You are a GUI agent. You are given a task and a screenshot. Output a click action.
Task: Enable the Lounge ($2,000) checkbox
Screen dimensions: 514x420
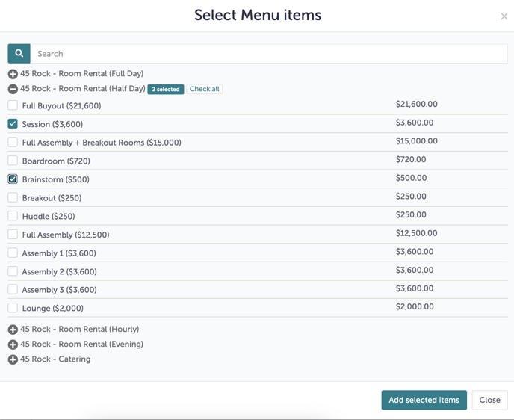(x=13, y=308)
